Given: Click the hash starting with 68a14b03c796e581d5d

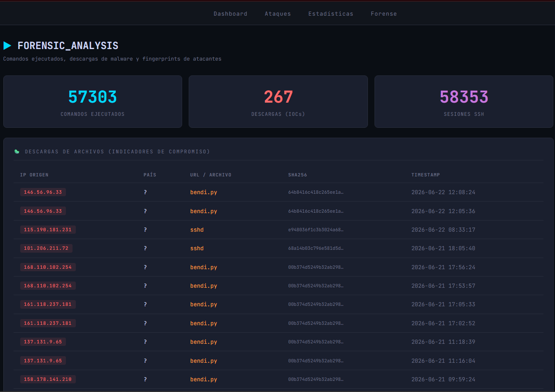Looking at the screenshot, I should click(x=316, y=248).
